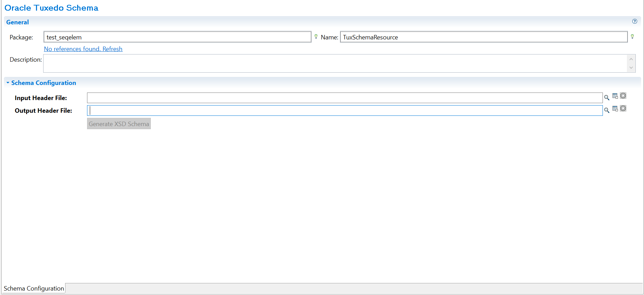This screenshot has height=295, width=644.
Task: Follow the 'No references found. Refresh' link
Action: coord(83,49)
